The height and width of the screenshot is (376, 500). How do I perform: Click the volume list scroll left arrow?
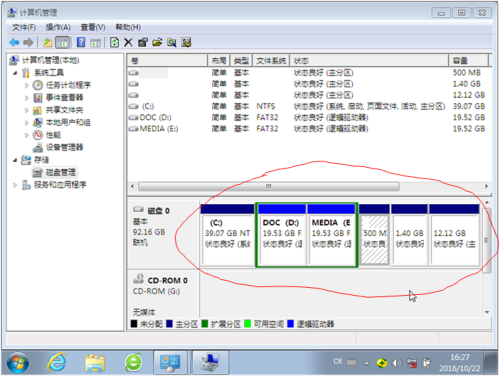132,186
